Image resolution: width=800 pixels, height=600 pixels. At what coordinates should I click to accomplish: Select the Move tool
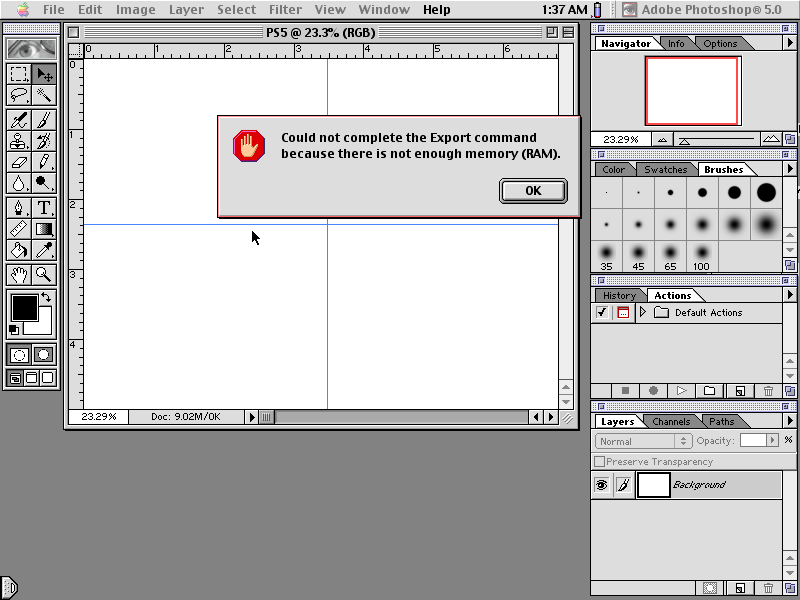(x=44, y=74)
